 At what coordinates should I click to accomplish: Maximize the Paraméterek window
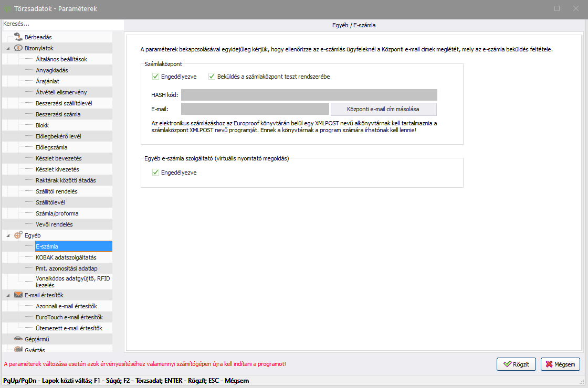[557, 8]
